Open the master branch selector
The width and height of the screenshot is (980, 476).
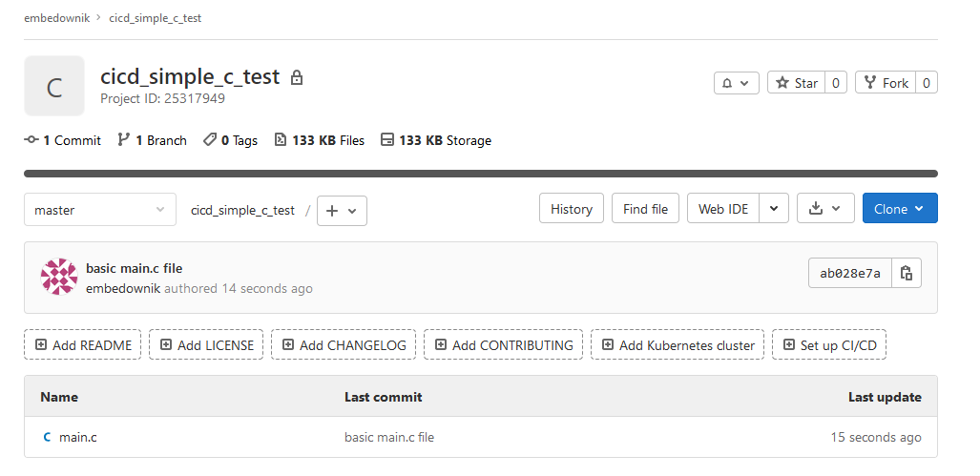point(100,210)
